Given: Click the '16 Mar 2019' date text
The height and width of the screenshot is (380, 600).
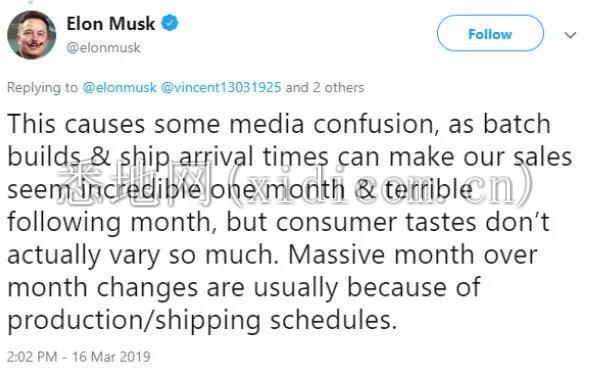Looking at the screenshot, I should click(111, 357).
